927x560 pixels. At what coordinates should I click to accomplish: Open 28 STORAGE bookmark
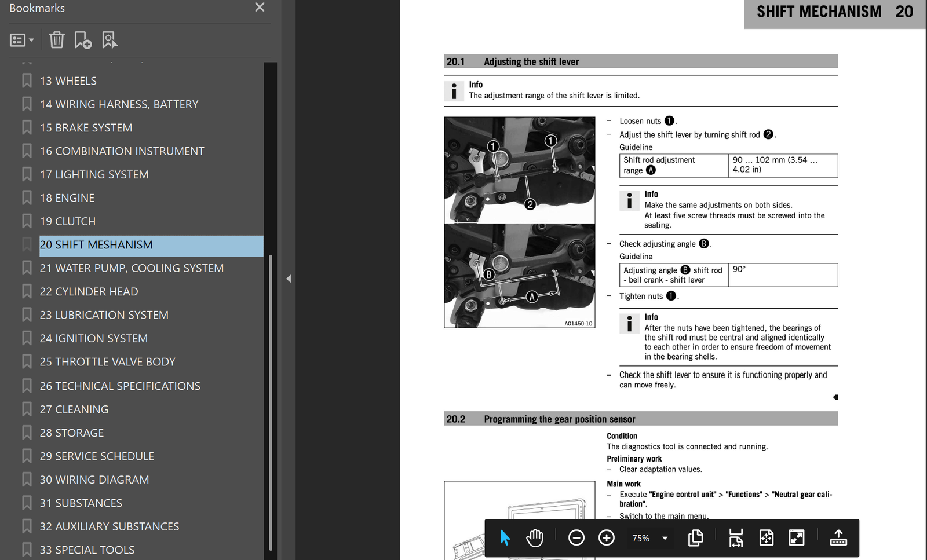click(x=71, y=433)
